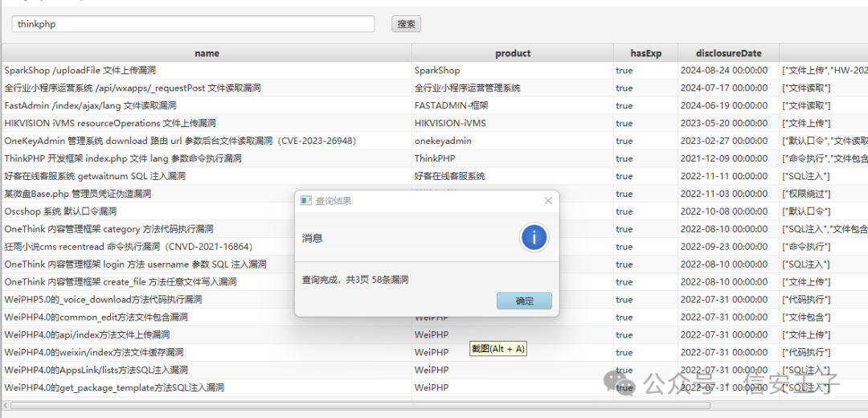Sort by the disclosureDate column header
This screenshot has width=868, height=418.
coord(728,53)
